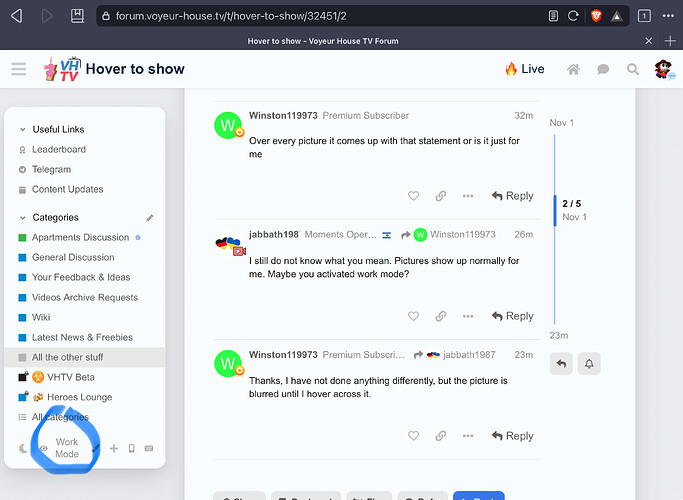Reply to Winston119973's last post
Image resolution: width=683 pixels, height=500 pixels.
(x=512, y=436)
